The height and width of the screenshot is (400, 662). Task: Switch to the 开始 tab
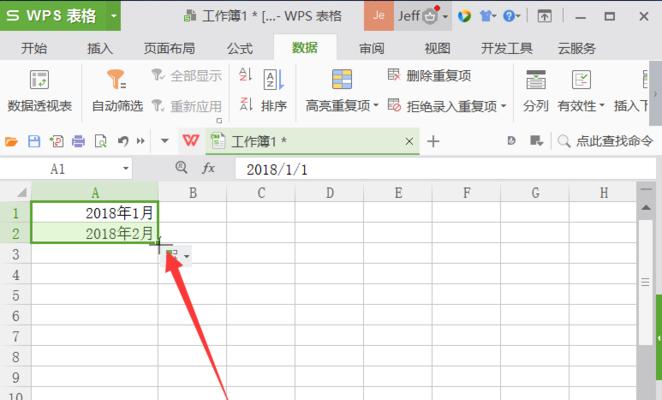(x=34, y=48)
